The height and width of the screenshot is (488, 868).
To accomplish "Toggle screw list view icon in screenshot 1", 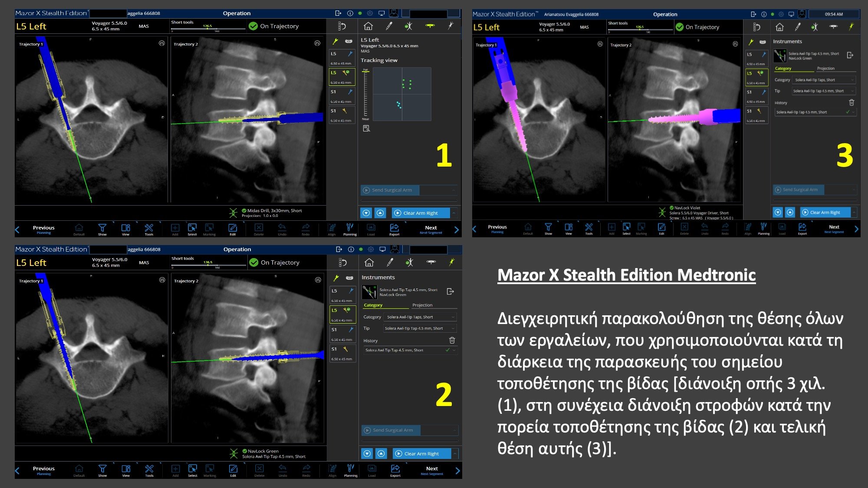I will click(x=335, y=41).
